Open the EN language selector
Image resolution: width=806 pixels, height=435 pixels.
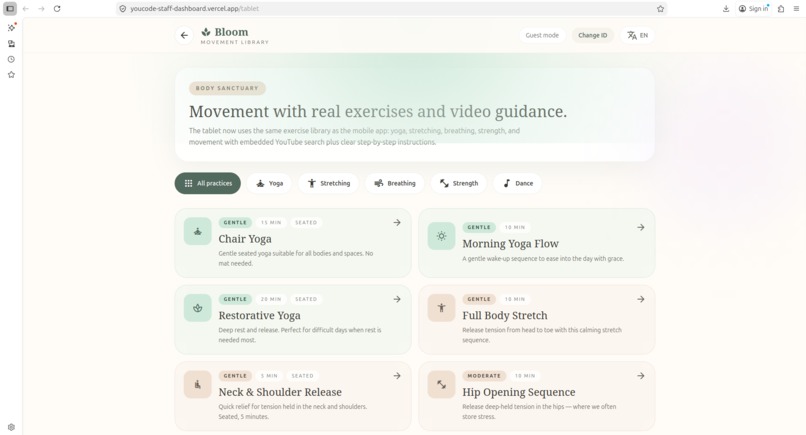pos(637,35)
